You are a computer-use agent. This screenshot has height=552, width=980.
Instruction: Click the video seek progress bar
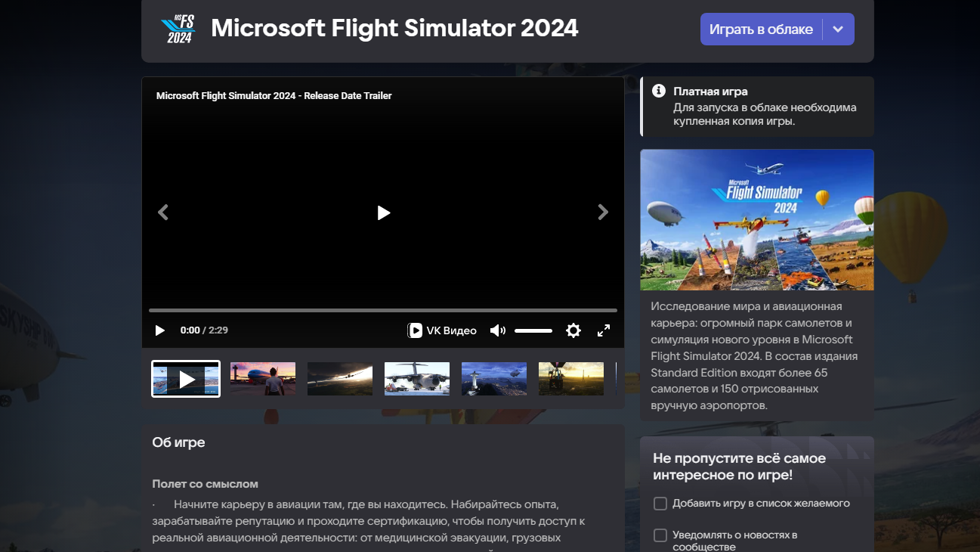click(383, 310)
